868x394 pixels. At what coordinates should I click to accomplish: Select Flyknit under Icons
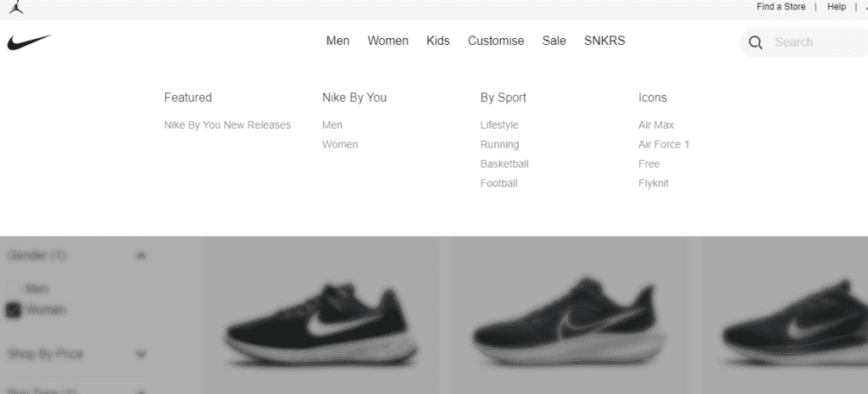(654, 183)
